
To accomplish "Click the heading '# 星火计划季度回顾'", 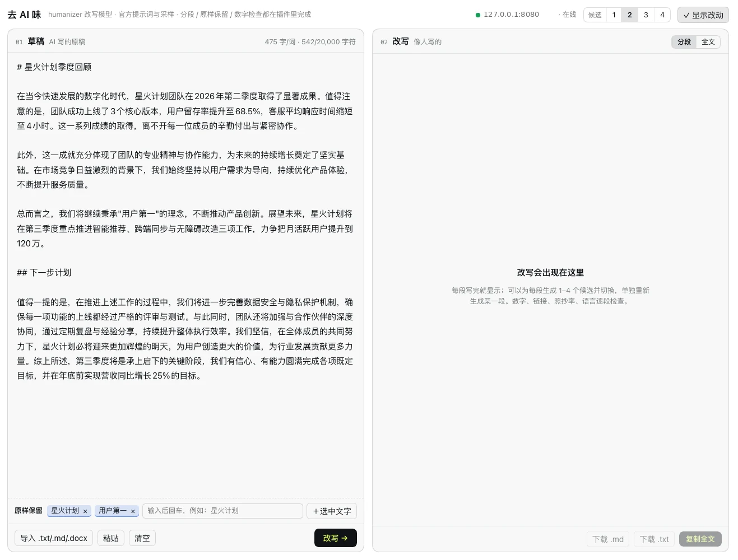I will point(54,67).
